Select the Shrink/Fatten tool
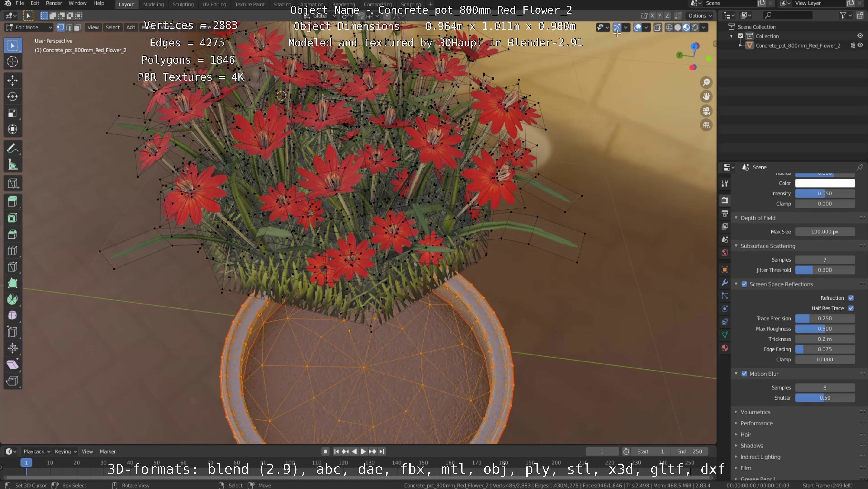Image resolution: width=868 pixels, height=489 pixels. 13,348
